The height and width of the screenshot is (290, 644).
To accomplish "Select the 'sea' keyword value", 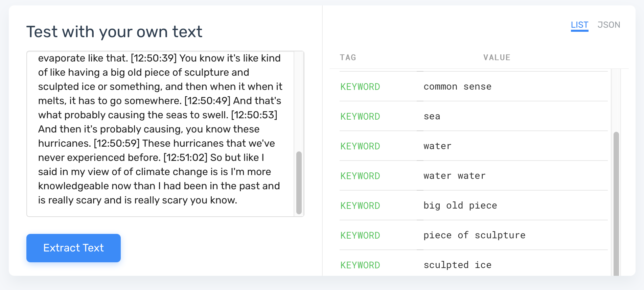I will [x=432, y=117].
